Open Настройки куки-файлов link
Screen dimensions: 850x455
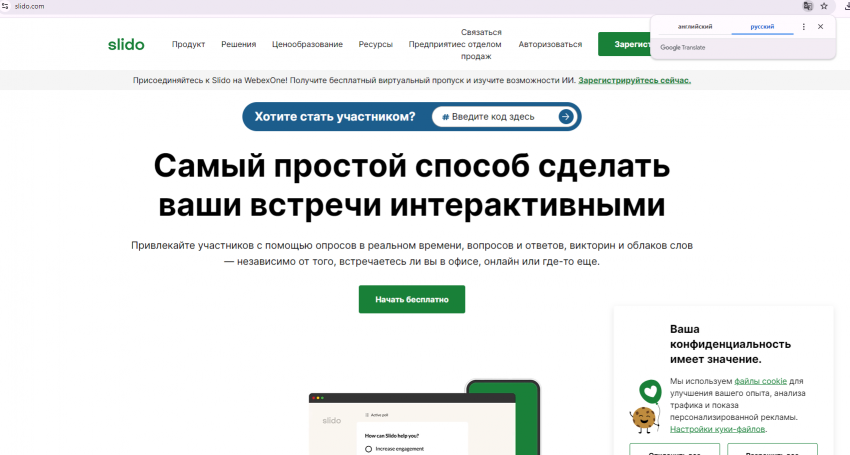click(717, 429)
